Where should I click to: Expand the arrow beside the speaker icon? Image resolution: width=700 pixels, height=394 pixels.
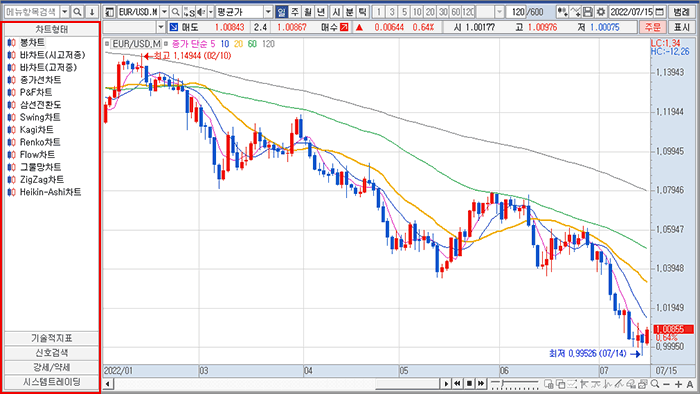(211, 12)
